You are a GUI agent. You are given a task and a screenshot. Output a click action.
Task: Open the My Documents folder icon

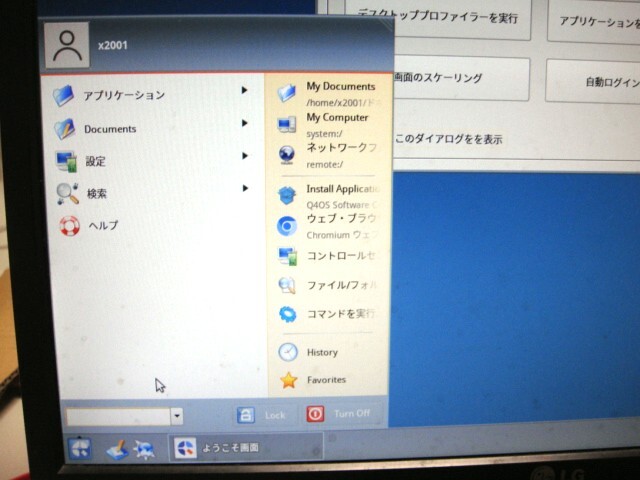point(287,92)
